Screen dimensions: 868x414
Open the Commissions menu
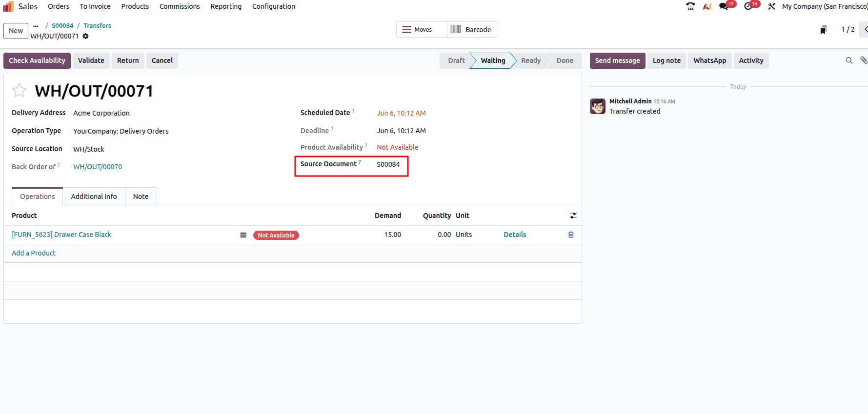pos(180,6)
